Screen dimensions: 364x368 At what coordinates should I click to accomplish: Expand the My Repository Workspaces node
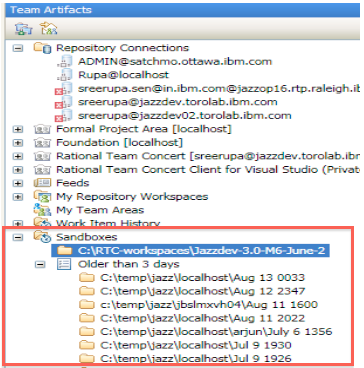point(18,197)
